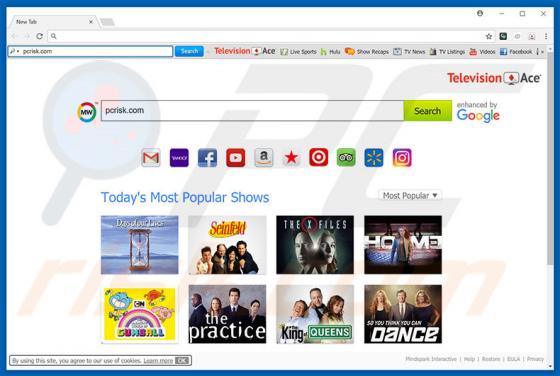Open the Target bullseye icon

(x=319, y=157)
